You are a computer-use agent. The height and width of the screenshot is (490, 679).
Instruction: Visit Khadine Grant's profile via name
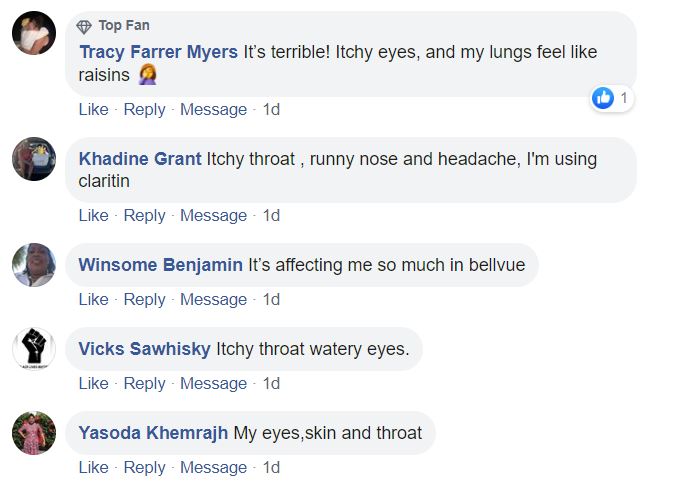(x=140, y=159)
